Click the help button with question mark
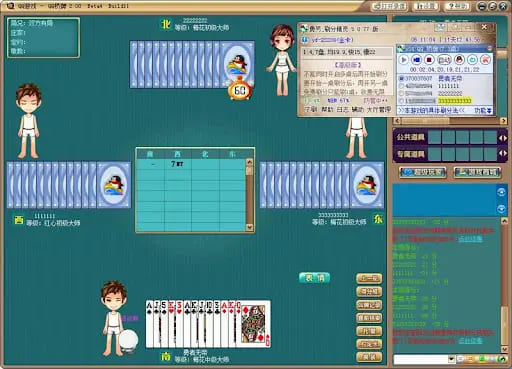Screen dimensions: 512x369 (458, 6)
